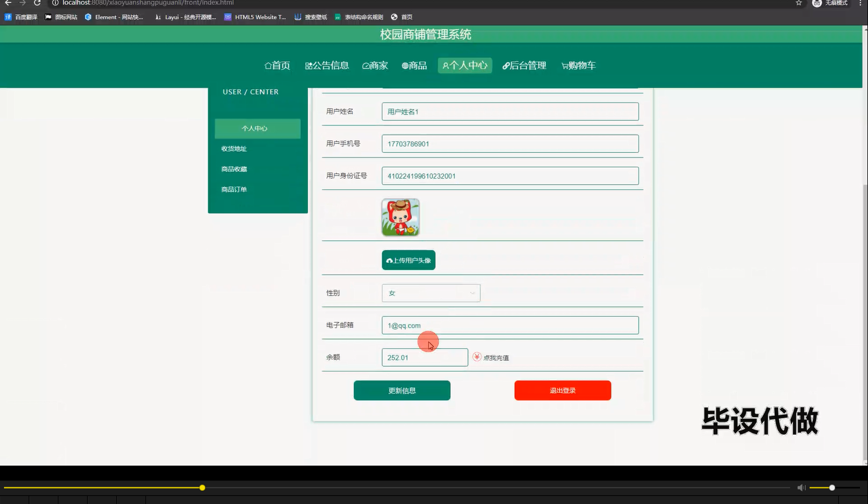This screenshot has width=868, height=504.
Task: Select 商品订单 in the sidebar
Action: (234, 189)
